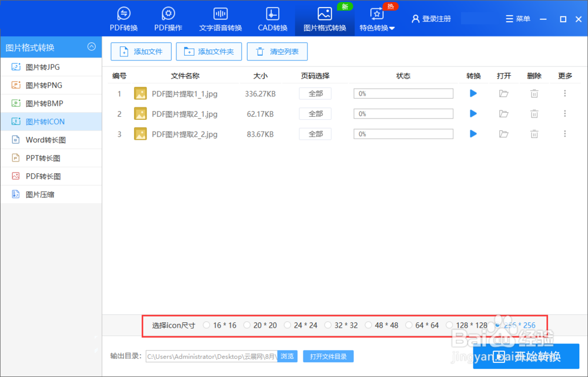Screen dimensions: 588x377
Task: Select 图片转PNG in the sidebar
Action: [x=51, y=85]
